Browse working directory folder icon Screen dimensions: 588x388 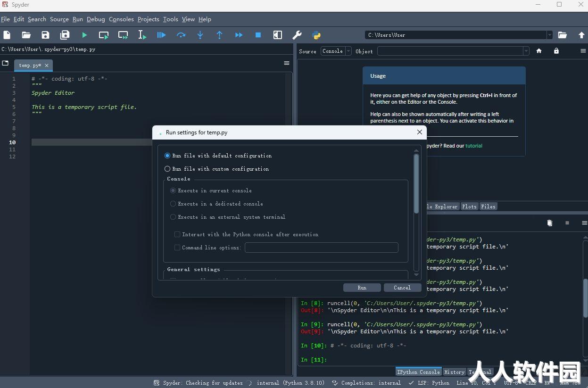point(562,35)
